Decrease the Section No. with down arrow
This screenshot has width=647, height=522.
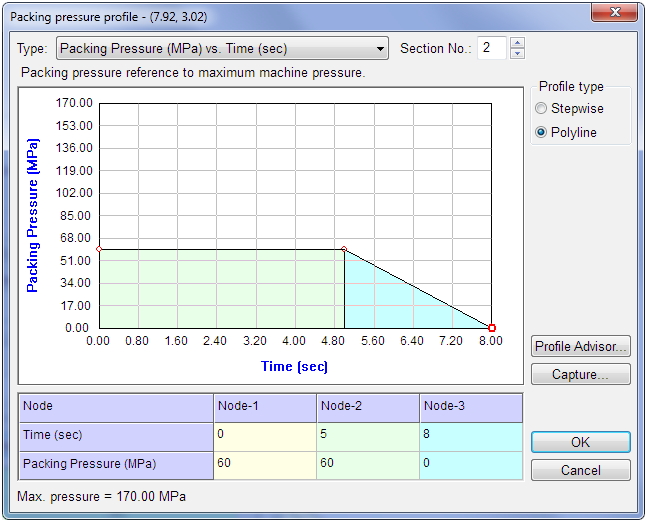click(x=517, y=54)
